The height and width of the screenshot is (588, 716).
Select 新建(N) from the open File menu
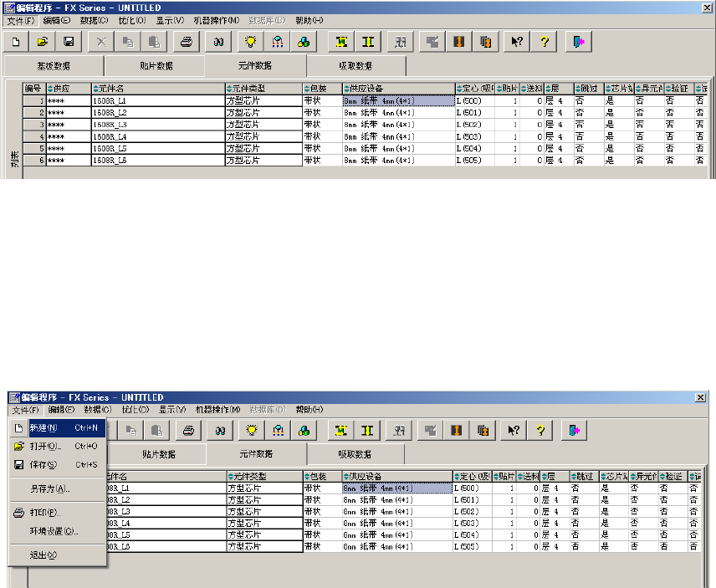[58, 427]
